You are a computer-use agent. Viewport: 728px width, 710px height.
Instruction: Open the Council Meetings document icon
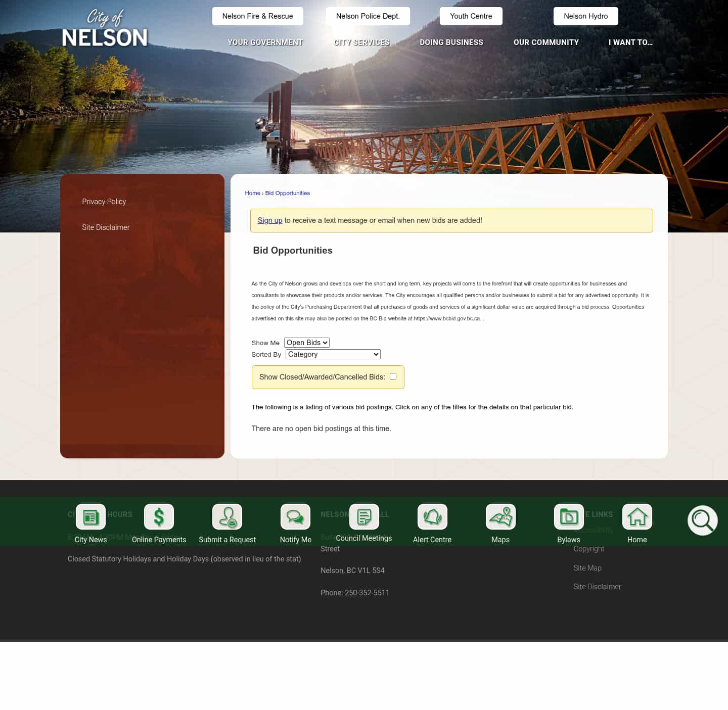pyautogui.click(x=364, y=516)
